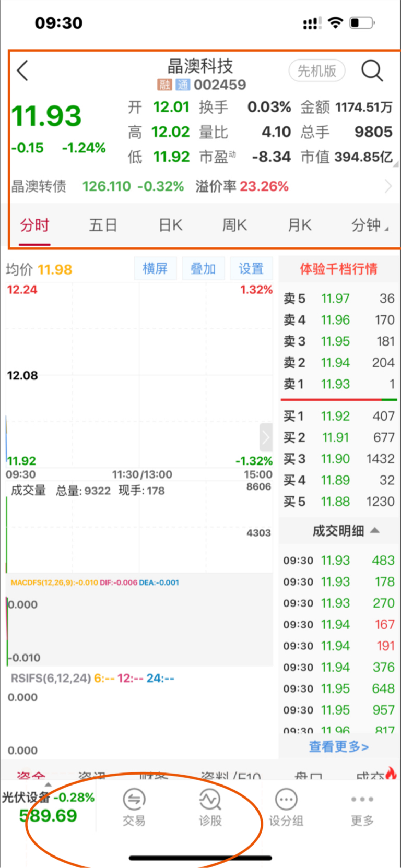Tap 卖4 price 11.96 row

[x=339, y=320]
